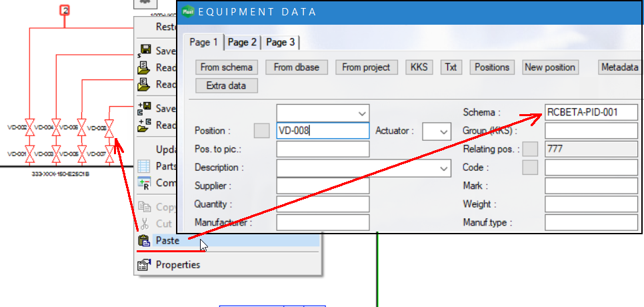
Task: Select valve symbol VD-006 in the diagram
Action: click(82, 128)
